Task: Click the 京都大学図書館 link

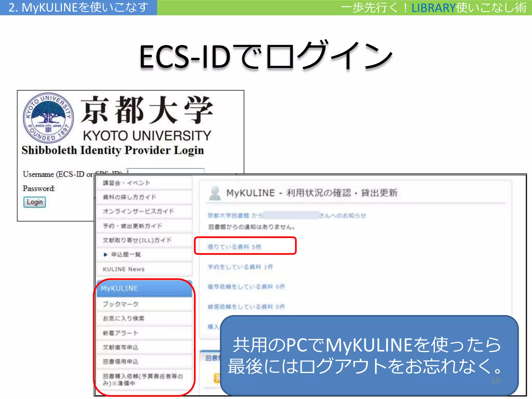Action: pyautogui.click(x=228, y=216)
